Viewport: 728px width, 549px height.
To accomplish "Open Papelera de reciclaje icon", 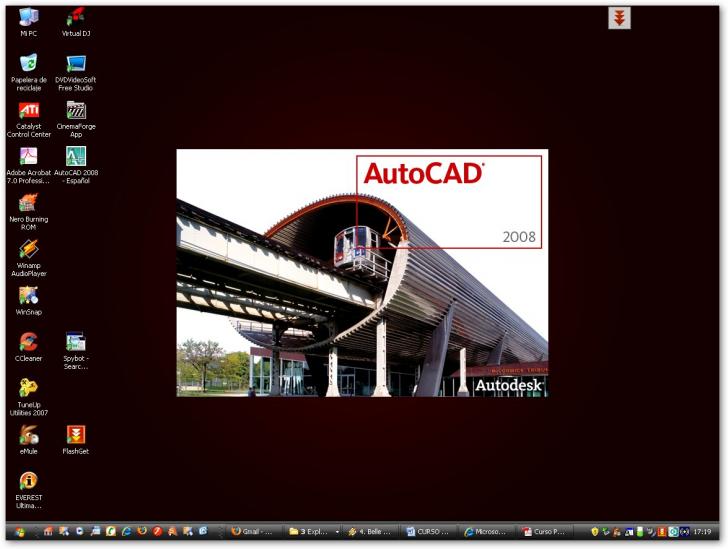I will [x=28, y=72].
